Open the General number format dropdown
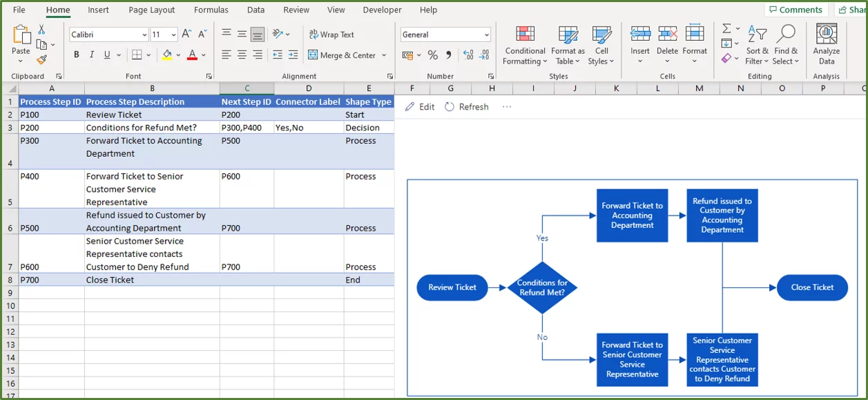The width and height of the screenshot is (868, 400). click(x=487, y=35)
